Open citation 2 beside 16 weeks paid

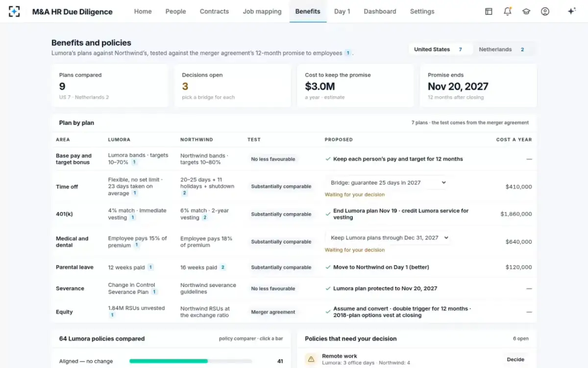pyautogui.click(x=223, y=267)
